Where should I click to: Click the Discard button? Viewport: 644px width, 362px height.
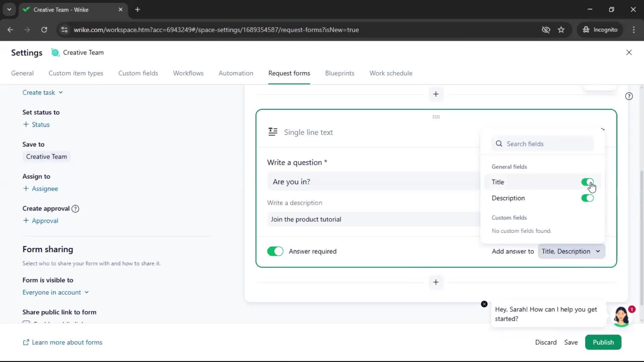546,342
